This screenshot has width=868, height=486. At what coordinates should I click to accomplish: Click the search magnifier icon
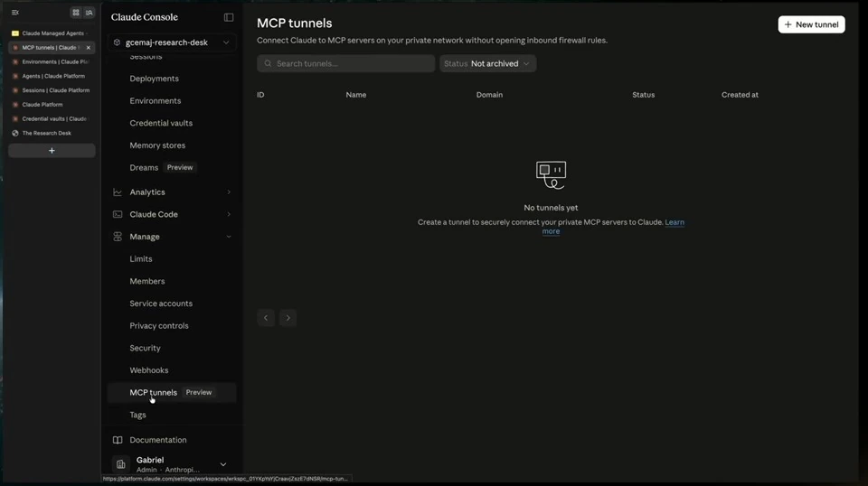[268, 63]
